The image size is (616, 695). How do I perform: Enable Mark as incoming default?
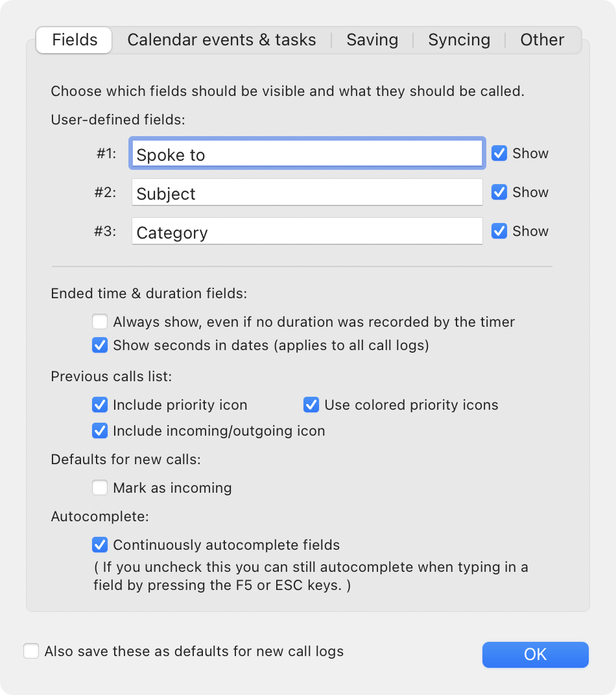coord(100,488)
